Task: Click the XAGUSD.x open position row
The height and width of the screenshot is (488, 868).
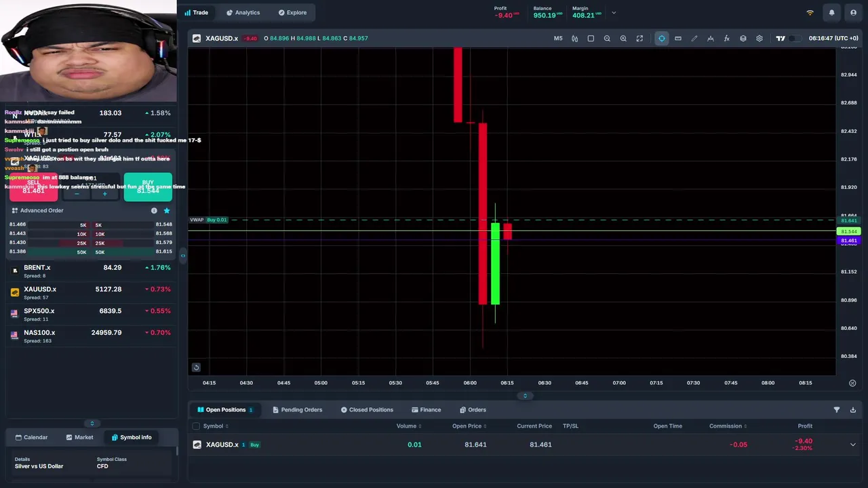Action: (525, 445)
